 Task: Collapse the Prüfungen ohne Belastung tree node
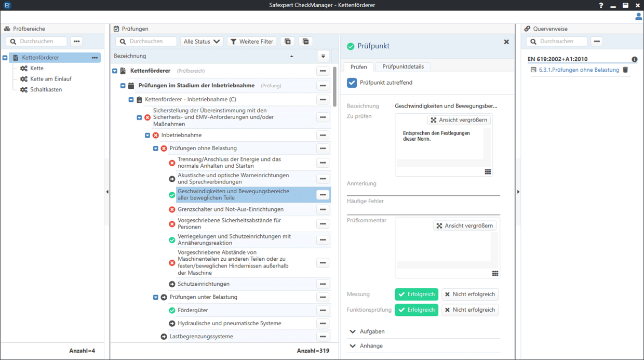[x=155, y=149]
